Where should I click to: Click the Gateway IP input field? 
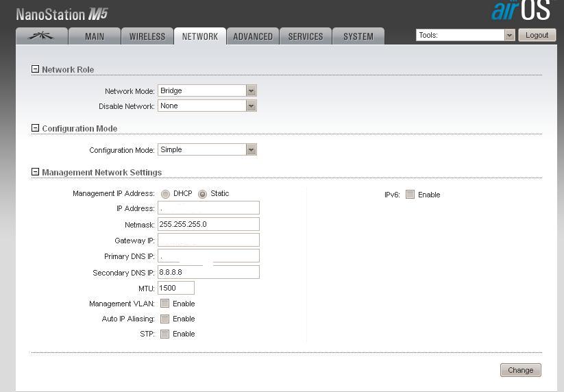[208, 240]
